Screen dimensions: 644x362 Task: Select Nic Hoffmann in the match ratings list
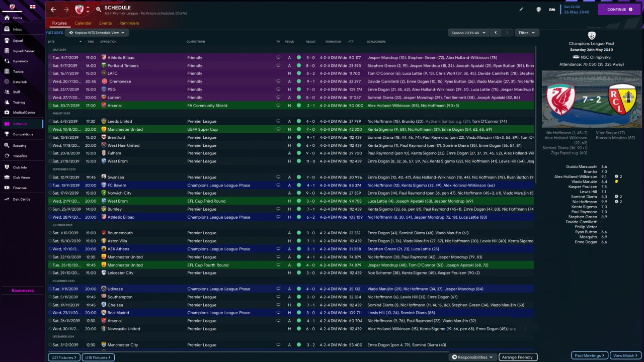click(x=585, y=202)
